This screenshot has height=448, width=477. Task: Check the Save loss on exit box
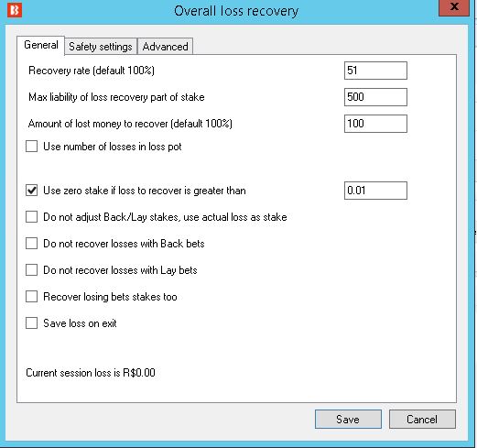(x=31, y=323)
